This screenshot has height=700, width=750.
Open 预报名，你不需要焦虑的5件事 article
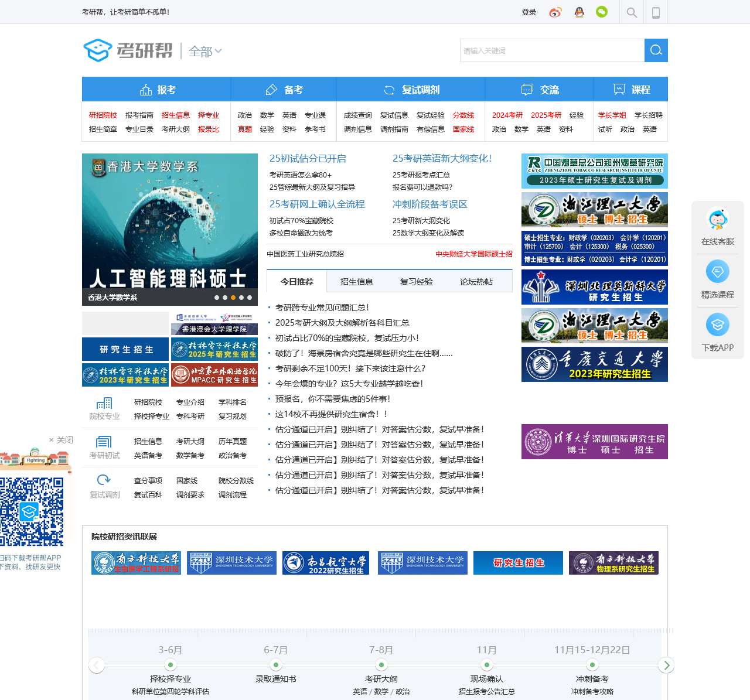tap(333, 399)
